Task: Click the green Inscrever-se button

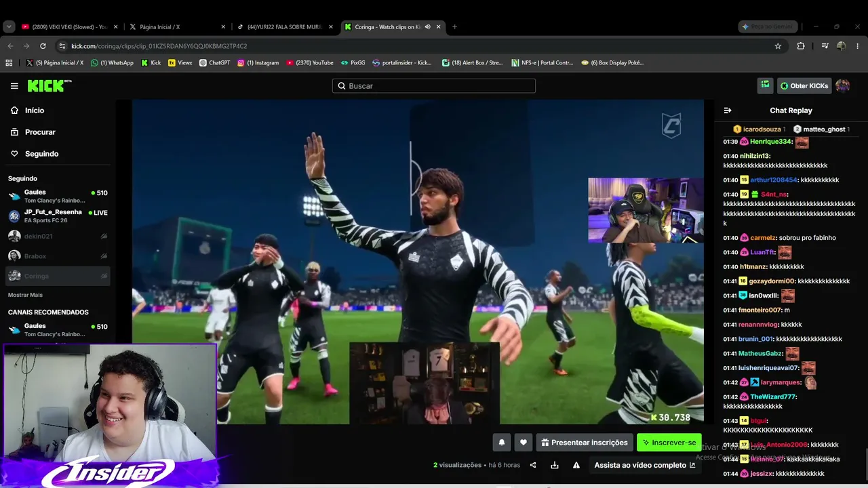Action: pos(669,443)
